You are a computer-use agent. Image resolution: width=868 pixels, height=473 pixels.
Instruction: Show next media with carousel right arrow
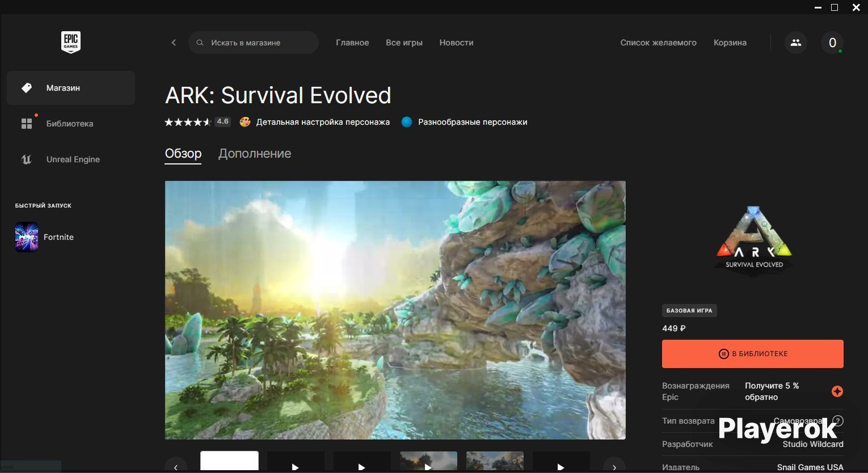(614, 467)
